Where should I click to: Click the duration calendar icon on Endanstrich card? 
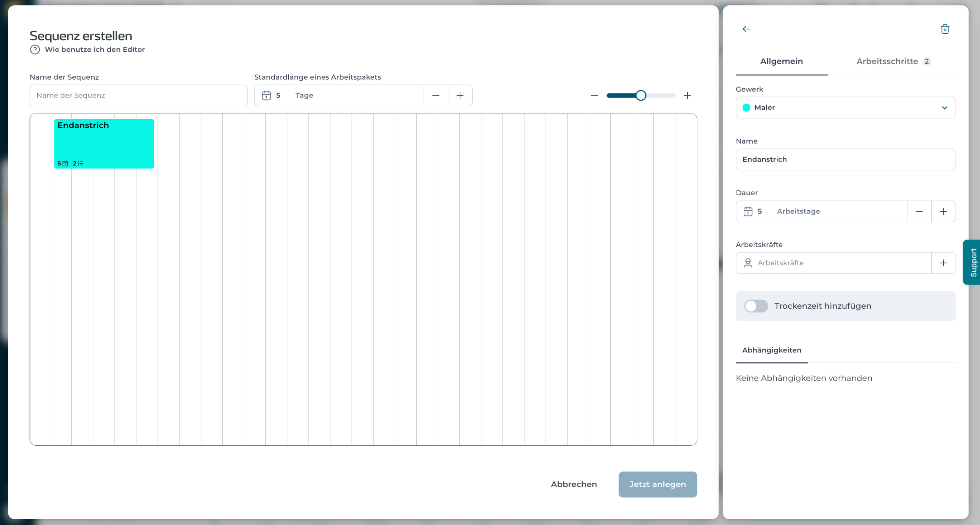tap(65, 163)
